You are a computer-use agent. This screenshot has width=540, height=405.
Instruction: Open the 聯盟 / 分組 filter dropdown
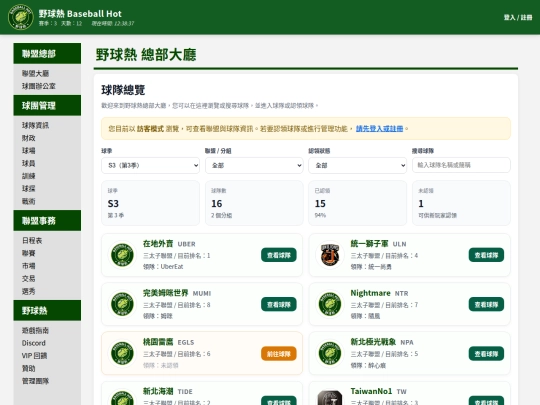point(254,165)
